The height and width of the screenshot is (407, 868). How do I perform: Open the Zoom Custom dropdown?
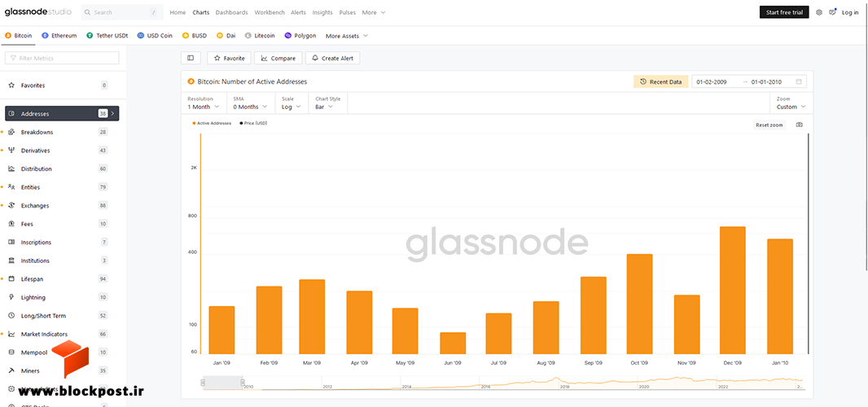(791, 103)
